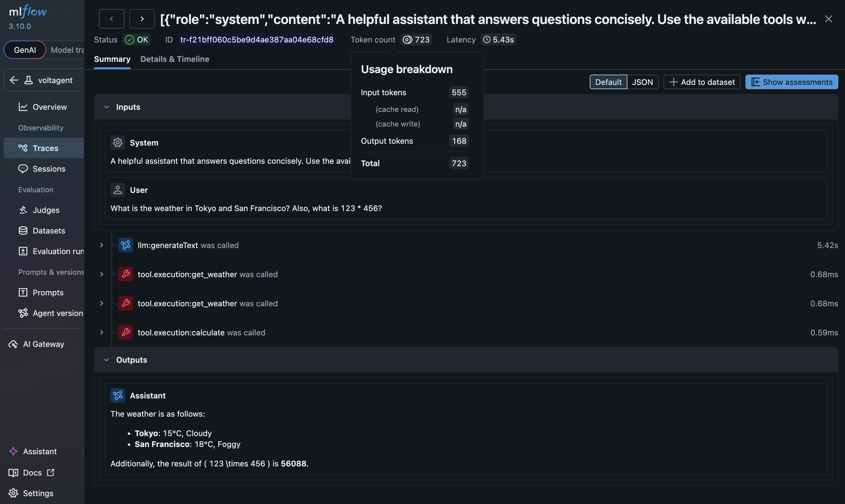845x504 pixels.
Task: Open the Datasets sidebar item
Action: (49, 230)
